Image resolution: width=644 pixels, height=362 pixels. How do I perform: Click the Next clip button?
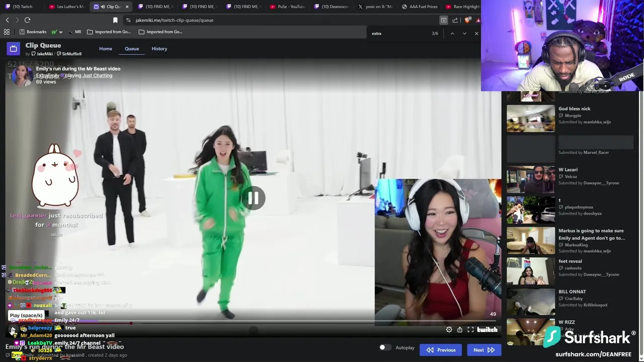tap(484, 350)
